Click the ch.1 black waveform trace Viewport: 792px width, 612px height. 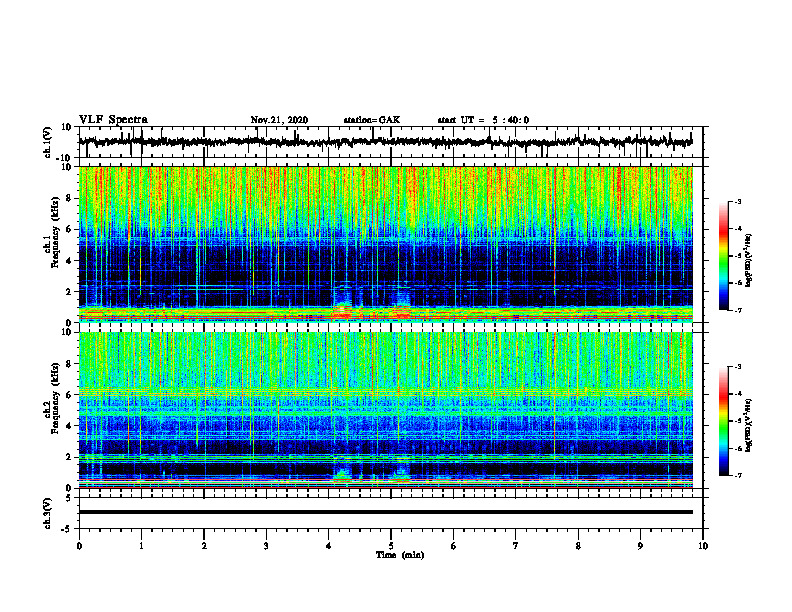[385, 142]
